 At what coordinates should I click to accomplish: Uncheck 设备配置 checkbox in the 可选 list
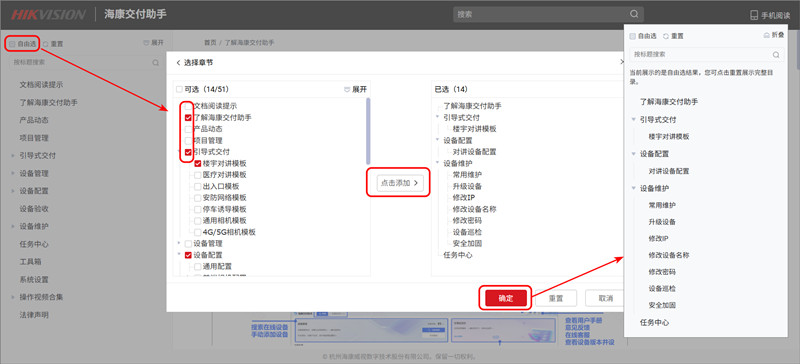(x=188, y=255)
